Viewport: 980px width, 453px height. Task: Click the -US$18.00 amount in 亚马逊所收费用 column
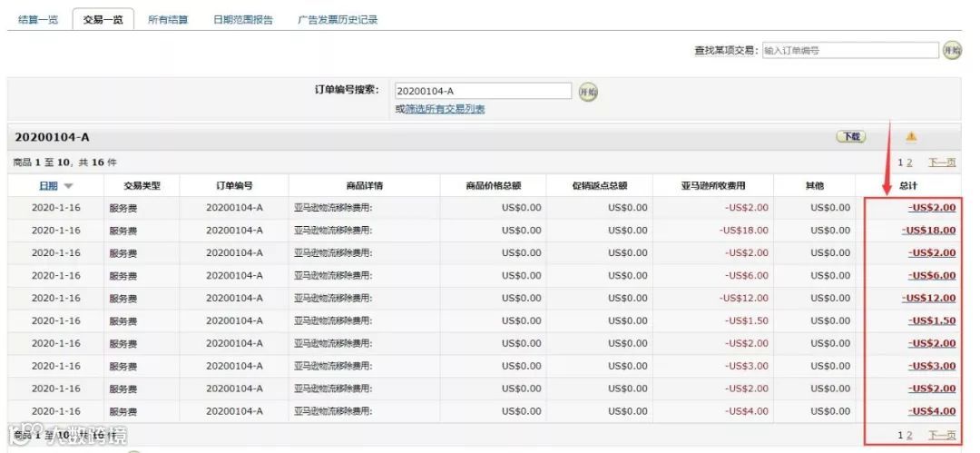(x=744, y=231)
